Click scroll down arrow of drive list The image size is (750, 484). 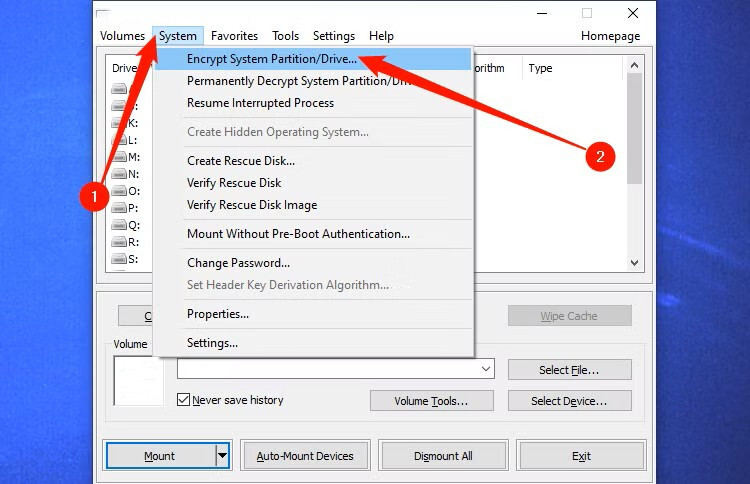click(x=634, y=263)
